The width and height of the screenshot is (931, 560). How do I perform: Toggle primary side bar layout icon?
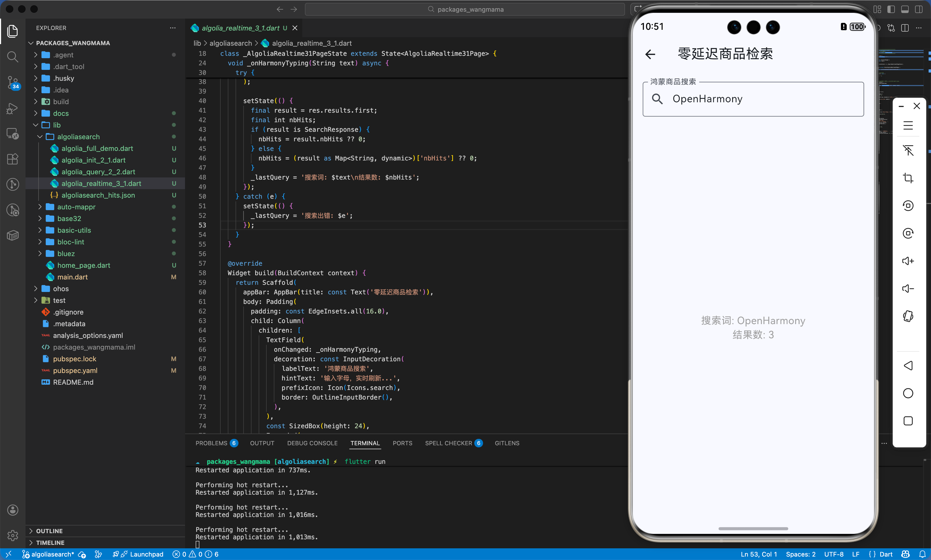point(891,10)
